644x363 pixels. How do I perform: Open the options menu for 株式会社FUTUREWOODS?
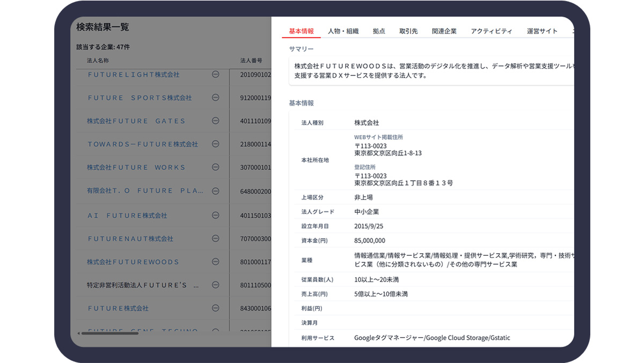216,262
